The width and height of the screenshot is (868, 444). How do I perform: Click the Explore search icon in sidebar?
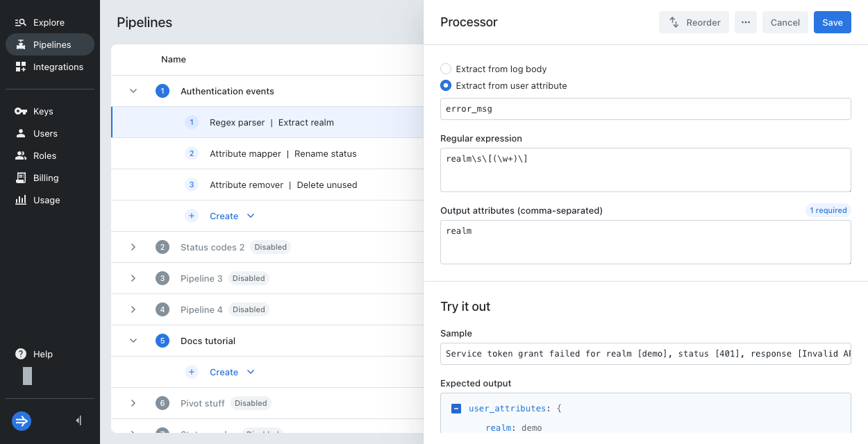click(20, 22)
